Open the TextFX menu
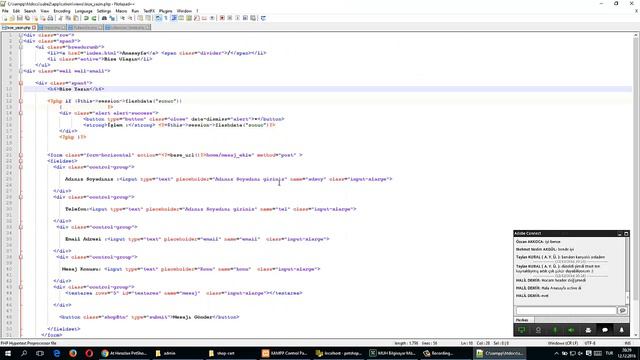The image size is (640, 360). coord(149,11)
